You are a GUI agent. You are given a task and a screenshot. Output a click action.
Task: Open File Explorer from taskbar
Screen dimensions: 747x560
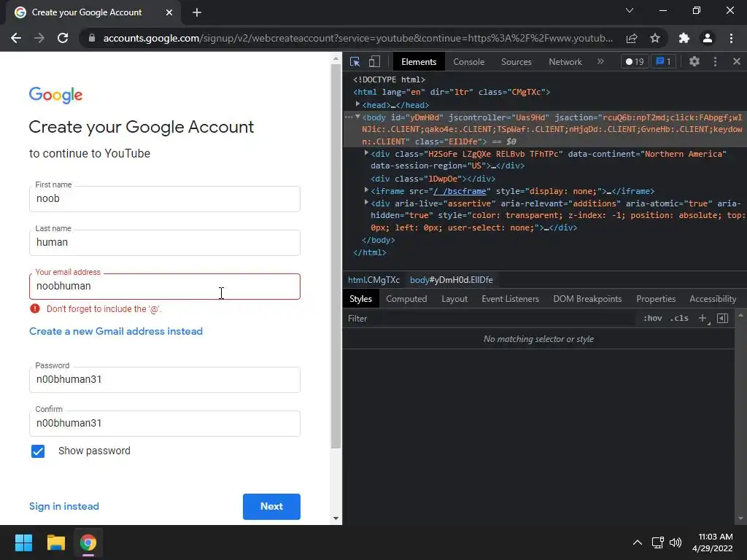tap(55, 542)
